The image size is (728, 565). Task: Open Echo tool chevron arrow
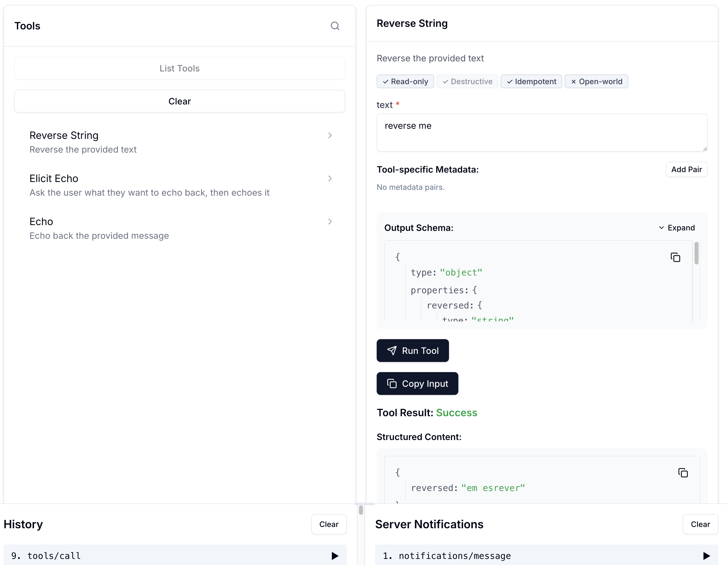330,222
